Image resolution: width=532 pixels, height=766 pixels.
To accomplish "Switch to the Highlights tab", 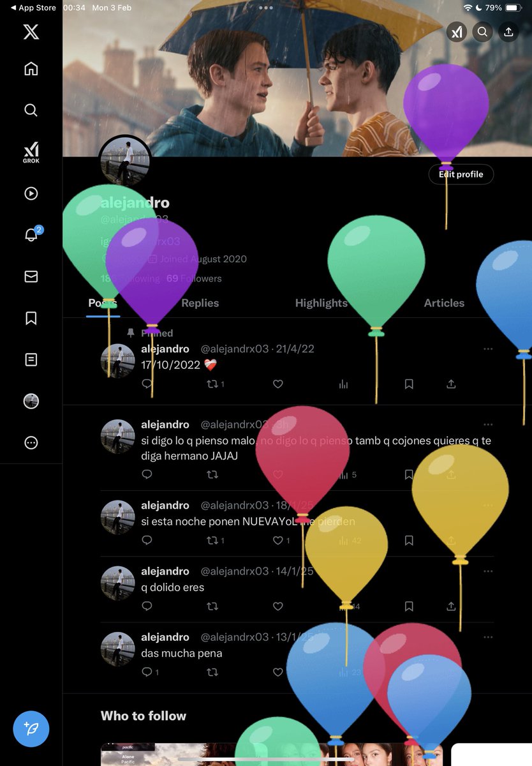I will coord(321,303).
